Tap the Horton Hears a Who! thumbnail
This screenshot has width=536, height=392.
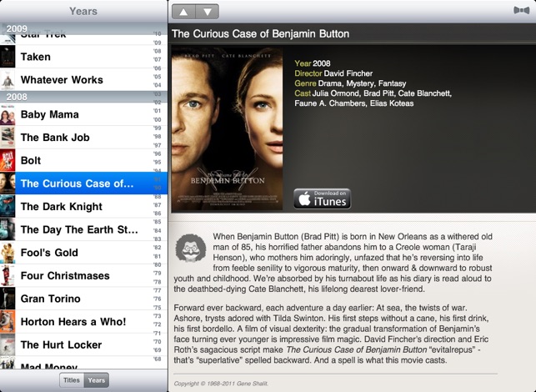click(x=8, y=322)
